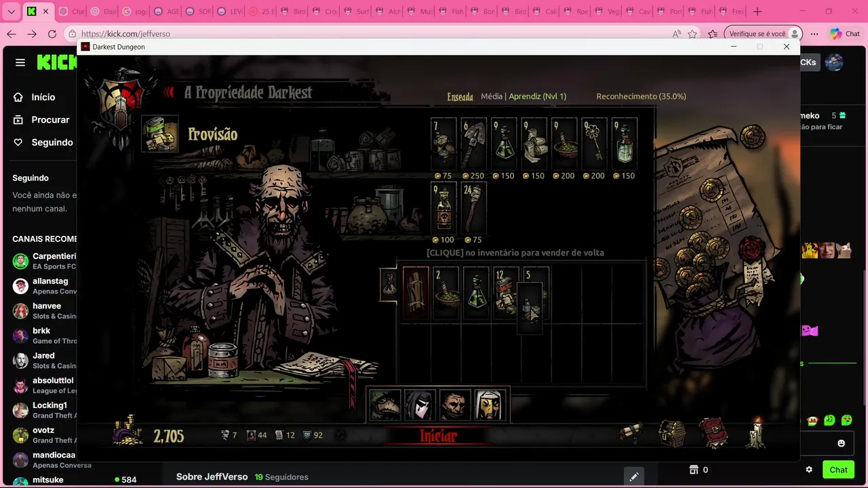The height and width of the screenshot is (488, 868).
Task: Buy the skeleton key priced 200
Action: tap(594, 144)
